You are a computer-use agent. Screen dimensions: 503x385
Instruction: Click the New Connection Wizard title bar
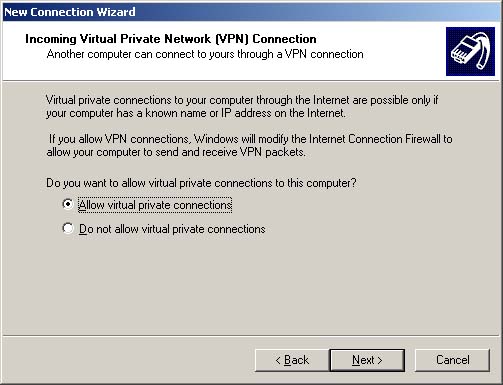coord(251,12)
